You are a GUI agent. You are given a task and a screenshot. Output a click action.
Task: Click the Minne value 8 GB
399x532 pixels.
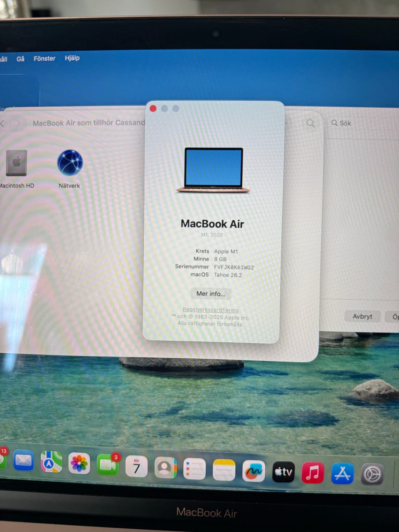(220, 259)
